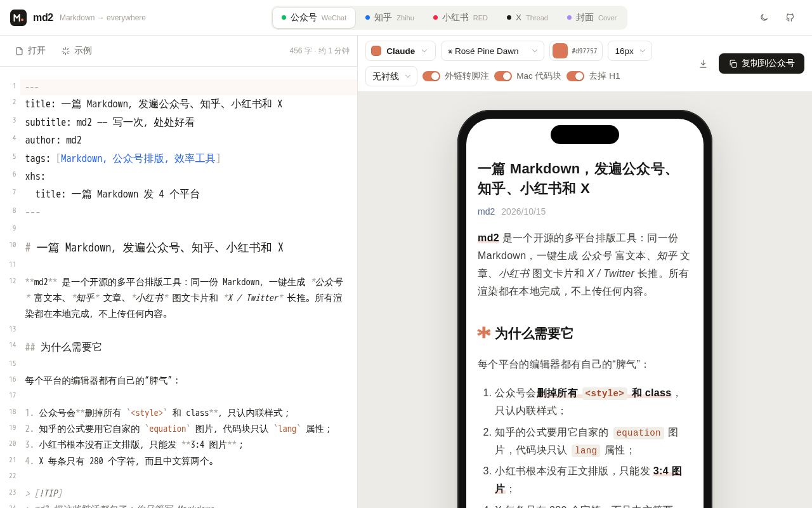Switch to the 封面 Cover tab

click(x=592, y=18)
